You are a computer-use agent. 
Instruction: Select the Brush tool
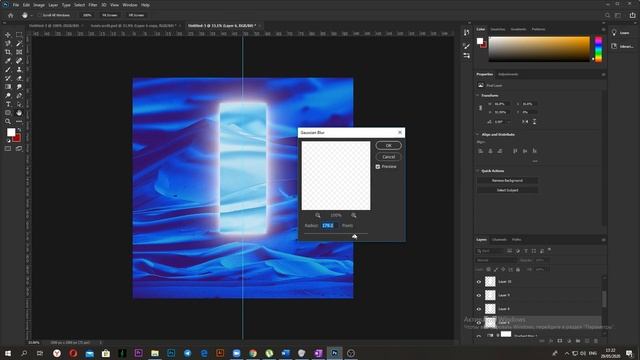(x=8, y=69)
